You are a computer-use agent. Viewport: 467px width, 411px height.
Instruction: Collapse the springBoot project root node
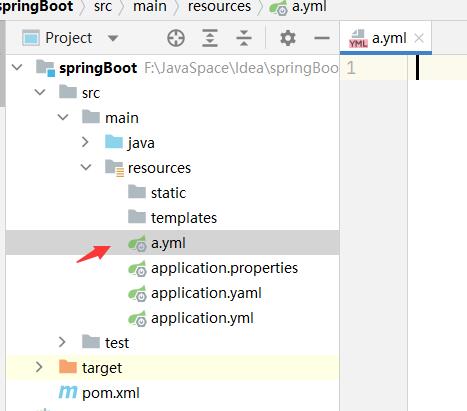[17, 68]
